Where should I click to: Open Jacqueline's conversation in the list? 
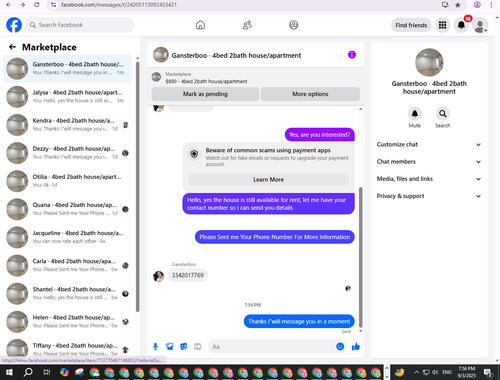tap(68, 237)
